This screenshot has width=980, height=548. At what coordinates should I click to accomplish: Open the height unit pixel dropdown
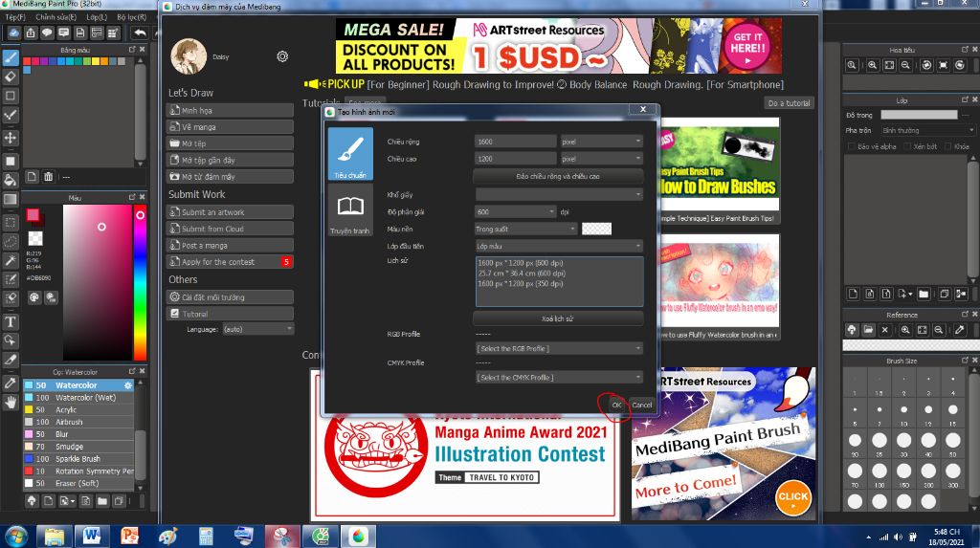(601, 159)
